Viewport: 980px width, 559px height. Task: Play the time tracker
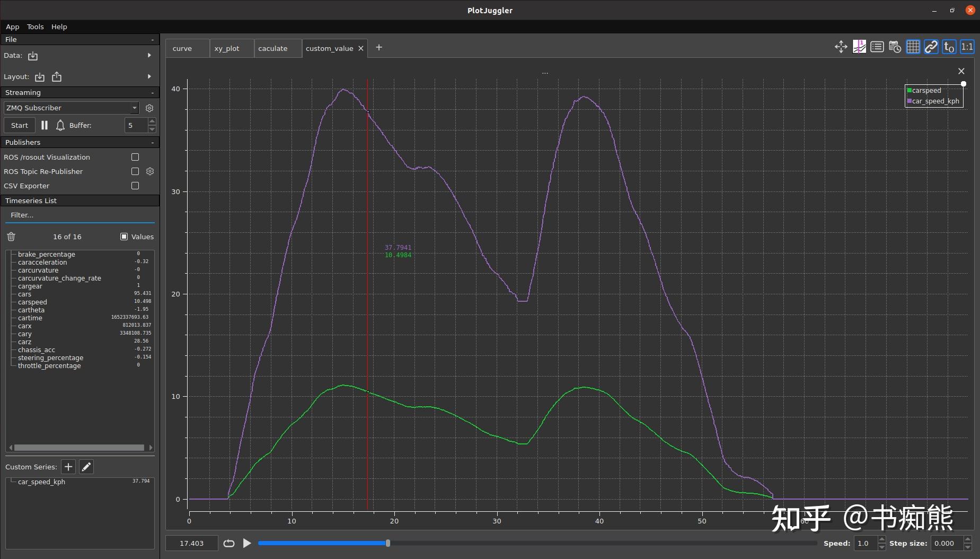(x=247, y=543)
